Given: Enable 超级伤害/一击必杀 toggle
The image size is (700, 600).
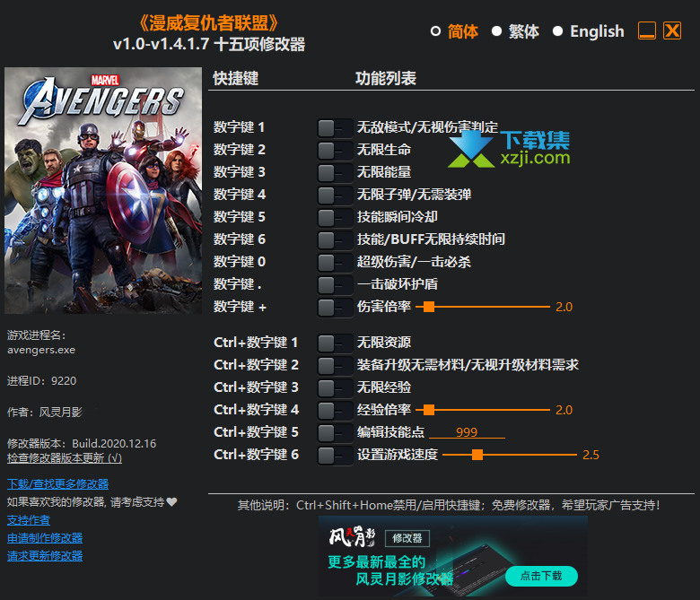Looking at the screenshot, I should click(335, 263).
